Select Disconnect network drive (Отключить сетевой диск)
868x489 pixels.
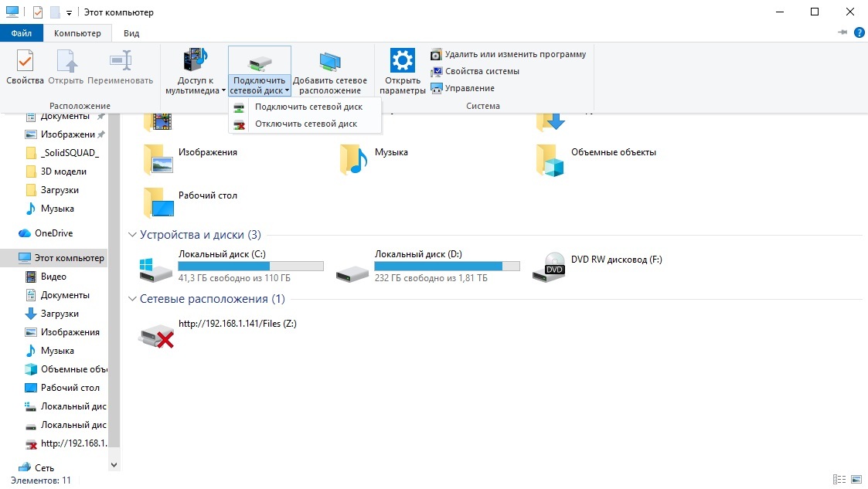click(305, 124)
